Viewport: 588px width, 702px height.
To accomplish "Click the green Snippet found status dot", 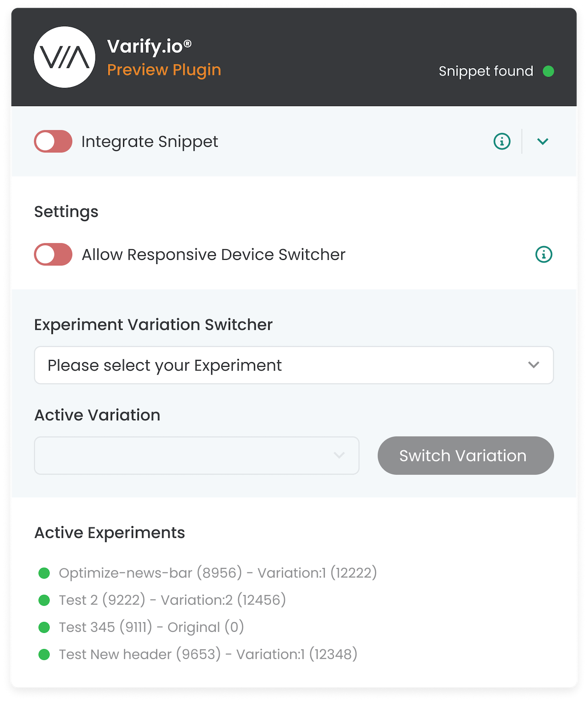I will click(x=548, y=71).
